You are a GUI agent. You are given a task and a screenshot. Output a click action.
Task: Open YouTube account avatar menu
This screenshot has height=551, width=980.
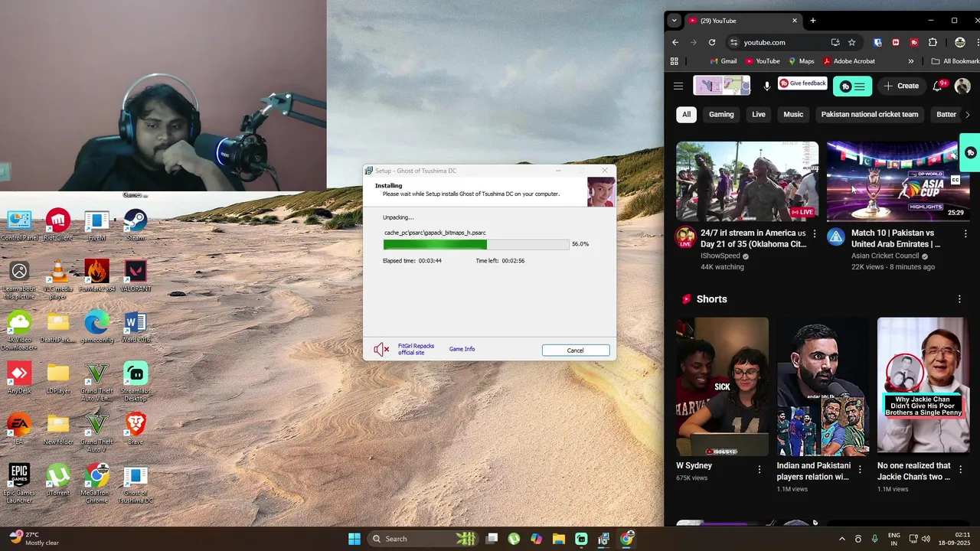(x=962, y=86)
